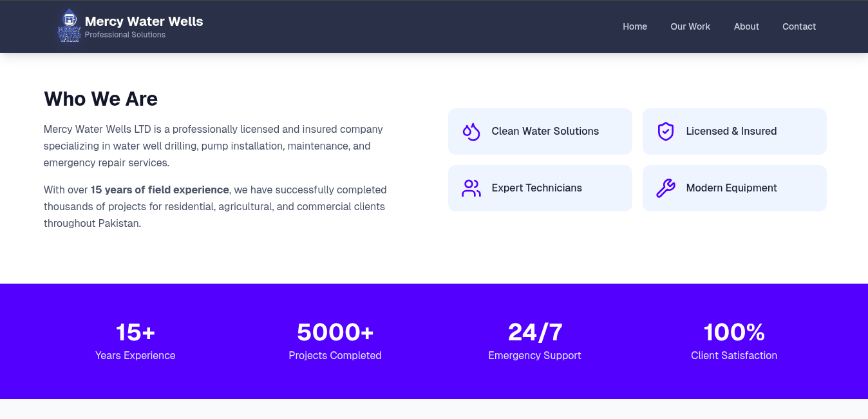Click the Who We Are heading
This screenshot has width=868, height=419.
click(100, 99)
